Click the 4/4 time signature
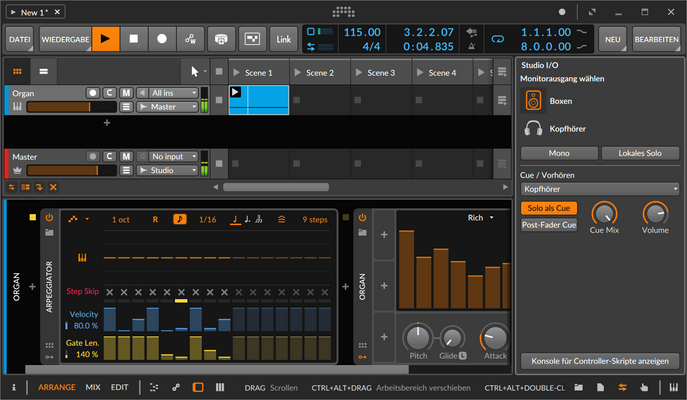The height and width of the screenshot is (400, 687). [371, 46]
